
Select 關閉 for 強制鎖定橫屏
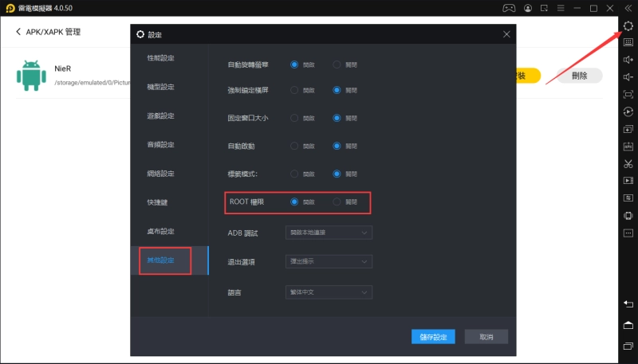pyautogui.click(x=337, y=90)
